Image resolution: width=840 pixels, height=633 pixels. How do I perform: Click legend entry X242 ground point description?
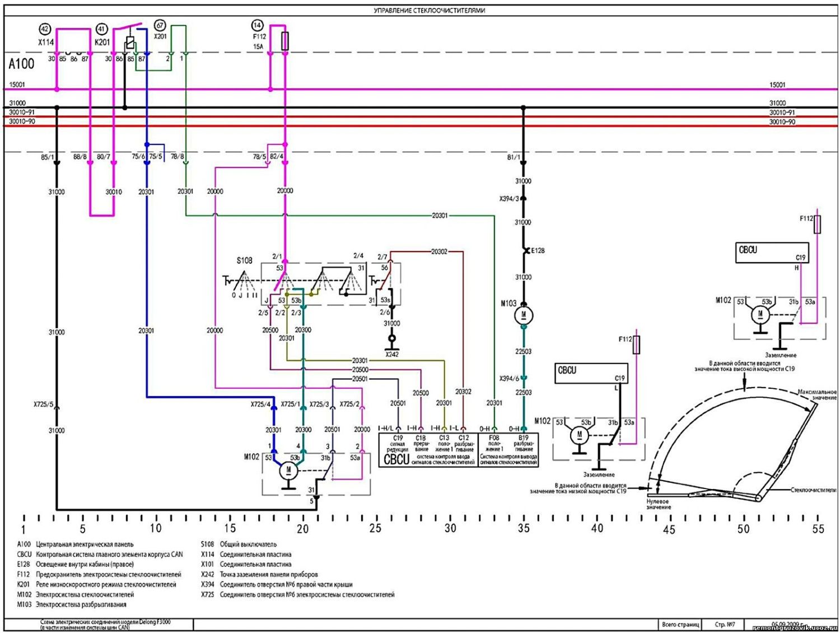click(x=259, y=574)
